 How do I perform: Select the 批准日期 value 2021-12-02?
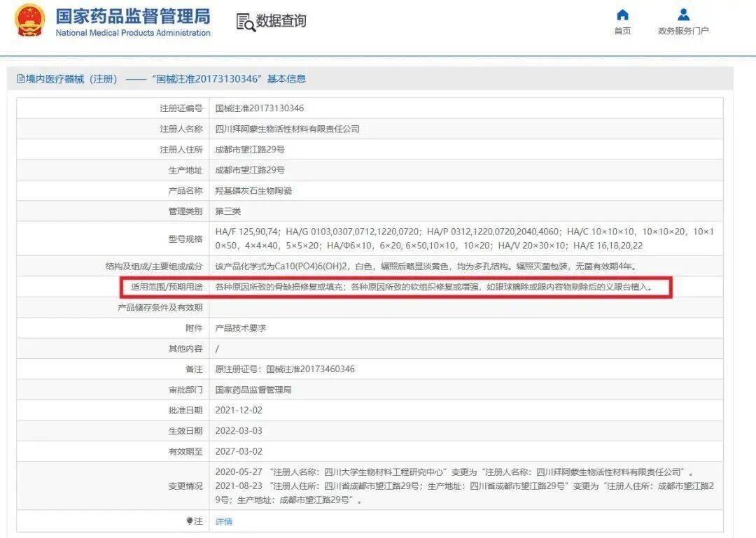[239, 410]
